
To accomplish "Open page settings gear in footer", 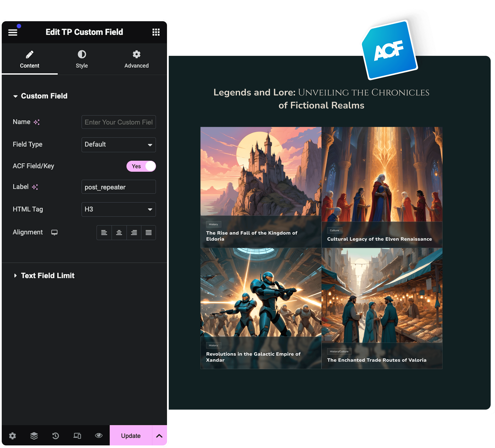I will click(13, 436).
